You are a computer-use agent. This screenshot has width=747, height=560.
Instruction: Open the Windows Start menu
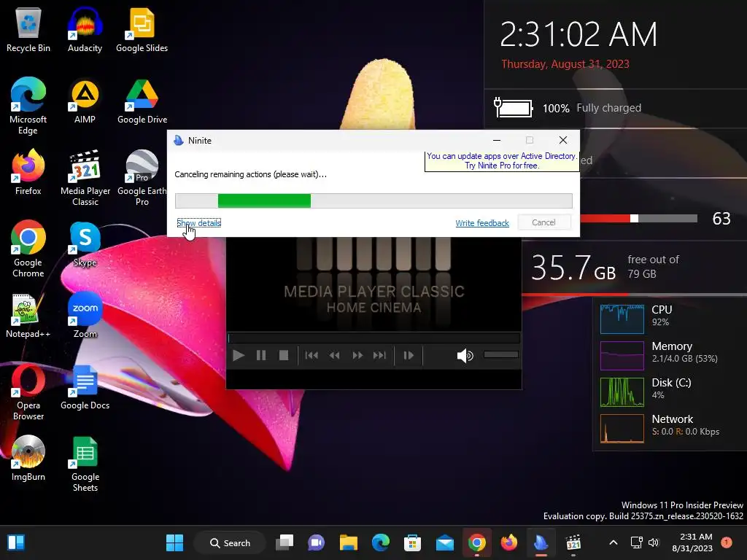pyautogui.click(x=174, y=542)
